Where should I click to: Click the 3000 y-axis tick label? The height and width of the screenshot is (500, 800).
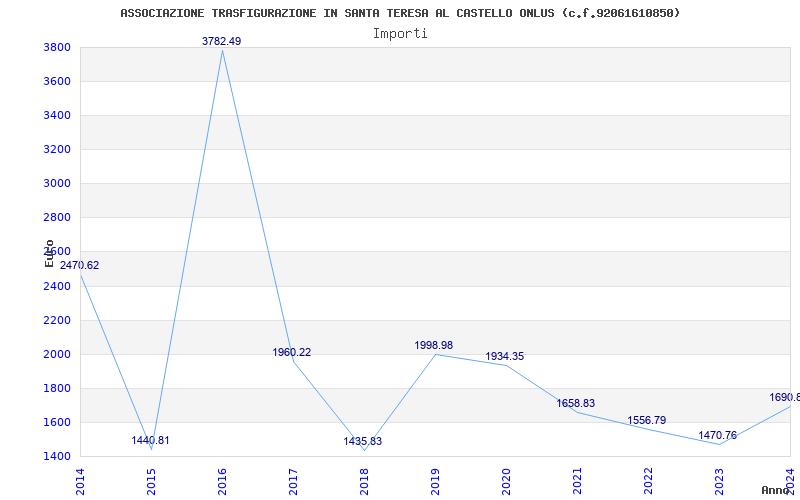pyautogui.click(x=57, y=184)
